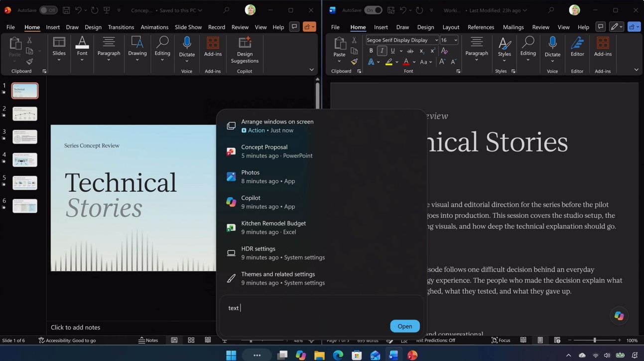Open the Slide Show tab in PowerPoint
The width and height of the screenshot is (644, 361).
(188, 27)
